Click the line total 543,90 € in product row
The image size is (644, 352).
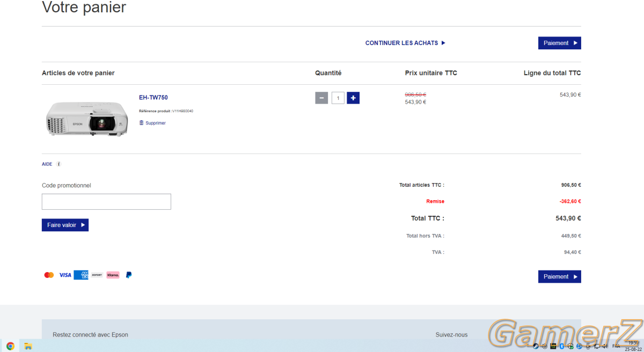(570, 94)
